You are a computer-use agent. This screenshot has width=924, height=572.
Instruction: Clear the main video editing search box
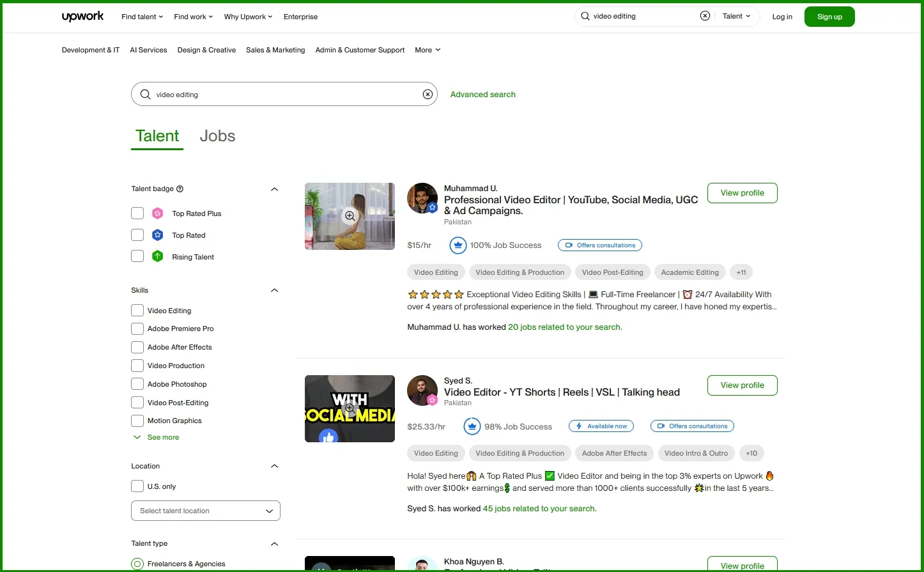[427, 95]
